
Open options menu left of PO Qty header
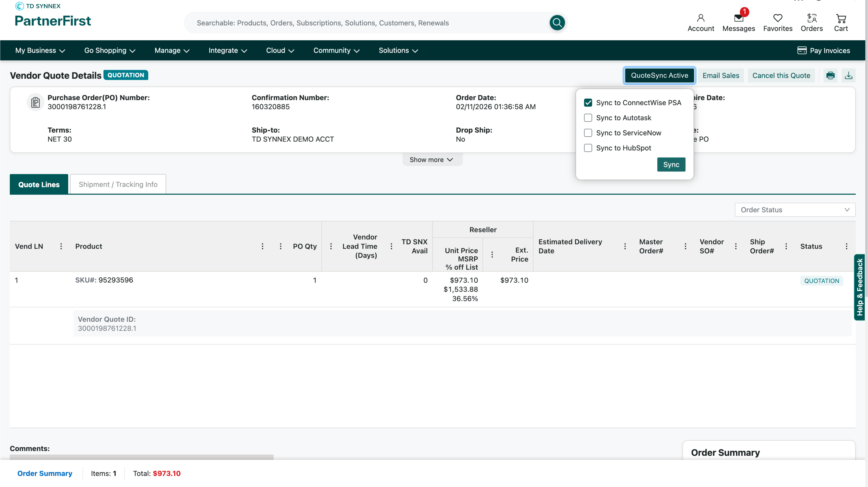point(280,246)
